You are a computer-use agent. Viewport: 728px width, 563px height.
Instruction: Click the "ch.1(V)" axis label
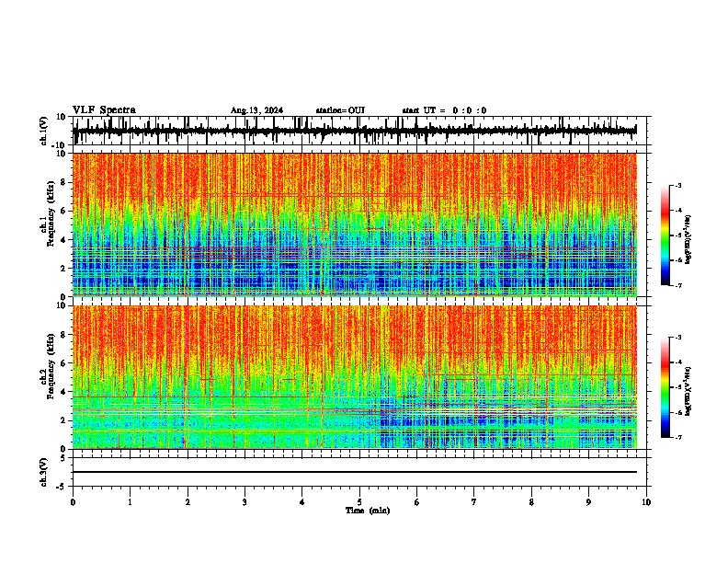[44, 131]
